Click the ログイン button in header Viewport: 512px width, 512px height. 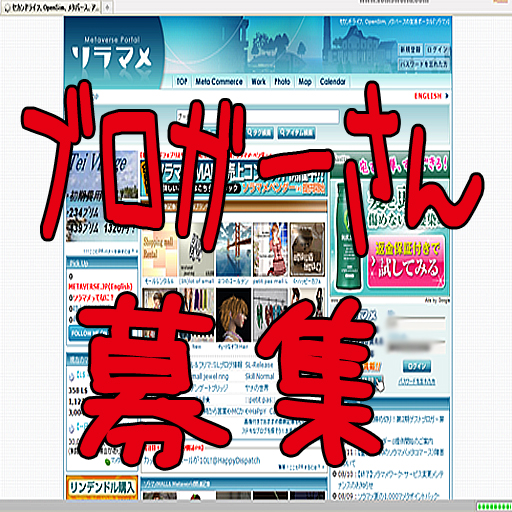[x=437, y=50]
